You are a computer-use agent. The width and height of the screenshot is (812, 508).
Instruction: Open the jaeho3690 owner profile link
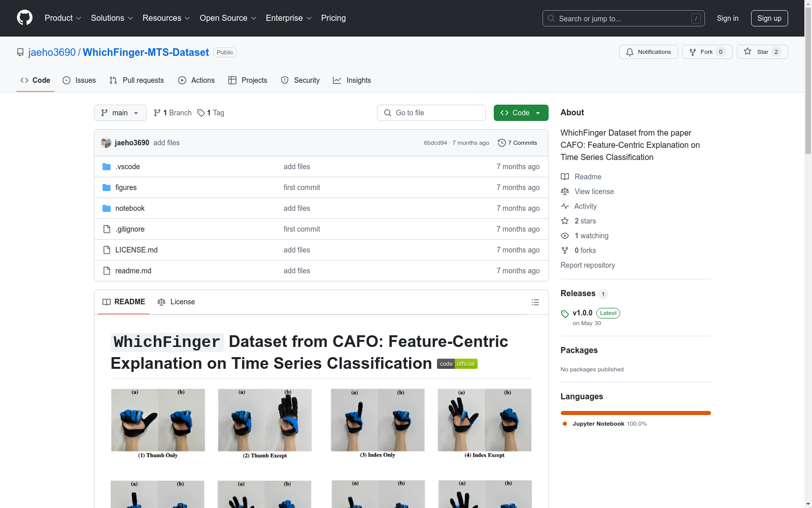pyautogui.click(x=52, y=52)
